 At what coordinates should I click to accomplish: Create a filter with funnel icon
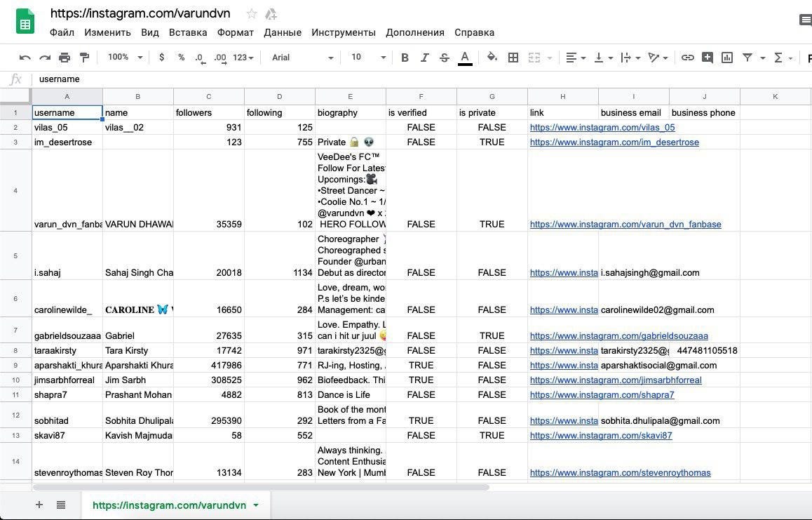(747, 58)
